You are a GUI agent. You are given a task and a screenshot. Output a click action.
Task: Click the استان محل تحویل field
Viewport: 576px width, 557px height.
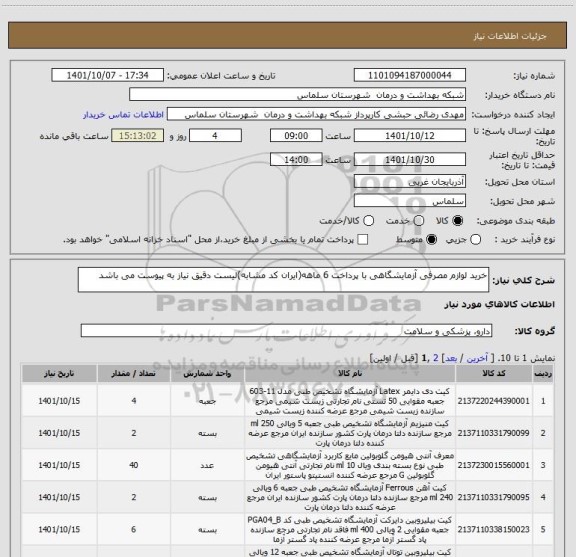[410, 181]
